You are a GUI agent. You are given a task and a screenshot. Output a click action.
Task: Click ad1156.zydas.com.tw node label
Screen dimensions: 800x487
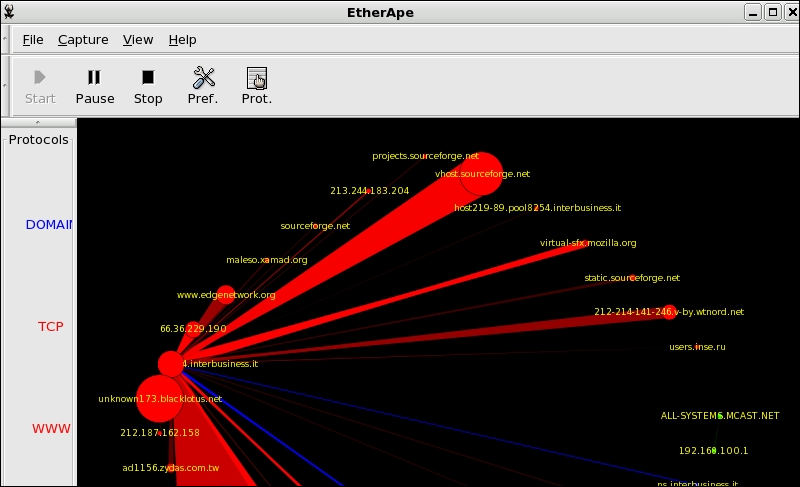coord(170,468)
